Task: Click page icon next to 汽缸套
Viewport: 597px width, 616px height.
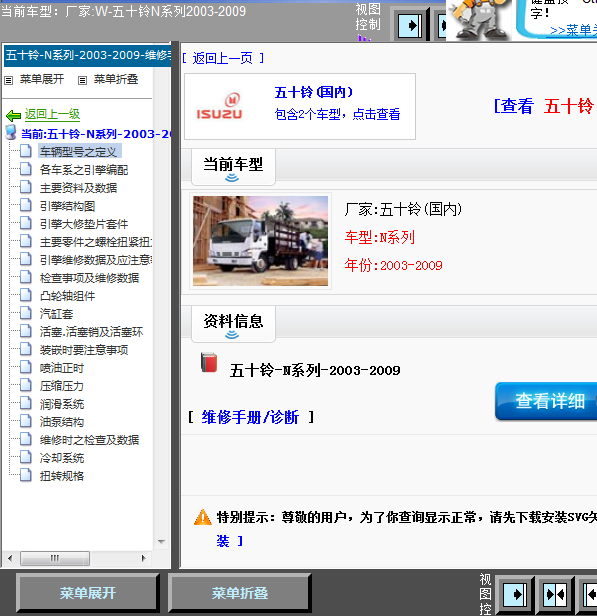Action: 26,313
